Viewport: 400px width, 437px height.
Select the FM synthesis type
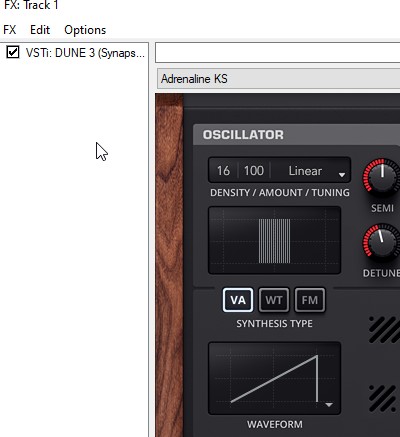[x=310, y=300]
